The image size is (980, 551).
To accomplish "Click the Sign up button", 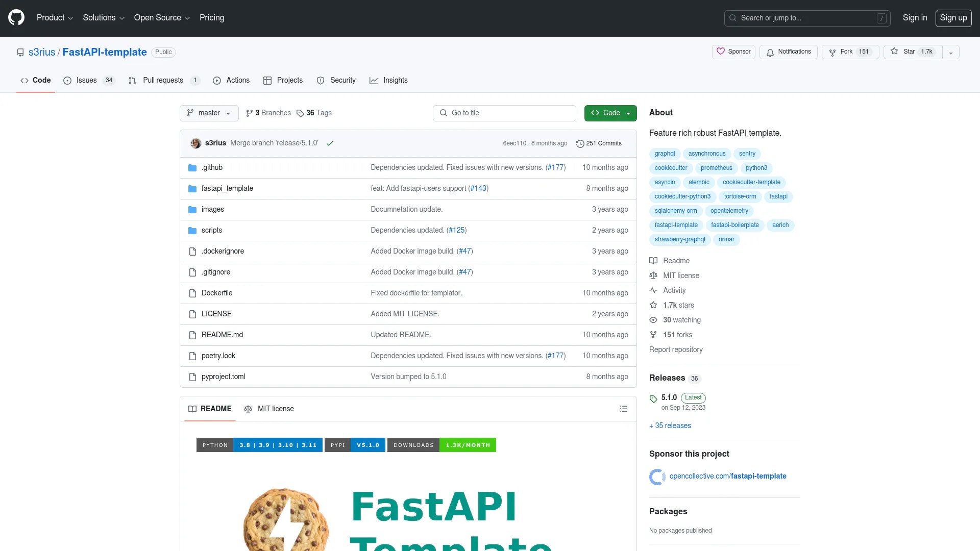I will coord(953,18).
